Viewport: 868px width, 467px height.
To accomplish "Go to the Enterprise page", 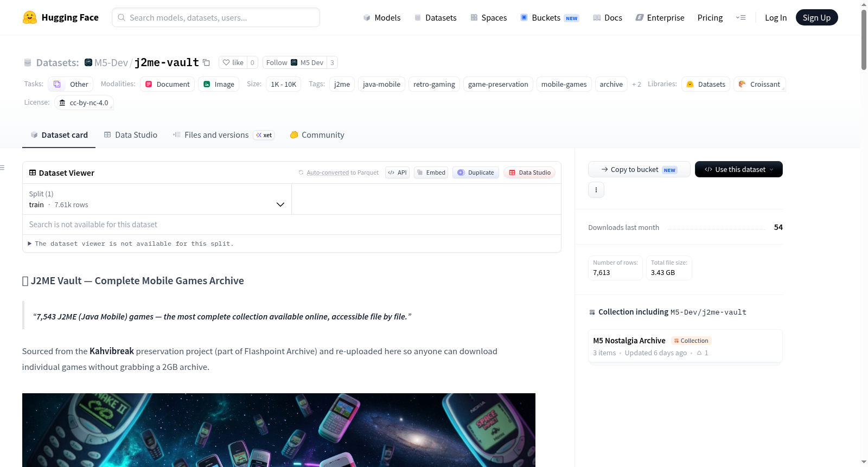I will point(660,17).
